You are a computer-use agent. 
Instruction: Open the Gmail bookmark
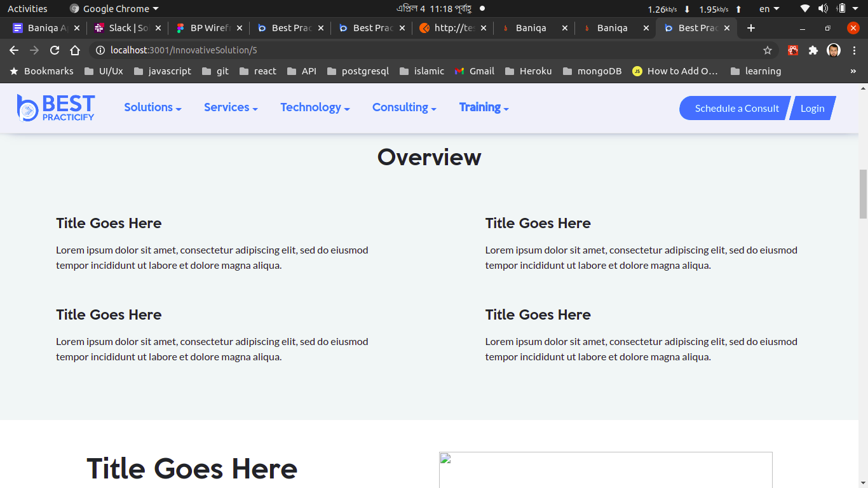(x=475, y=71)
